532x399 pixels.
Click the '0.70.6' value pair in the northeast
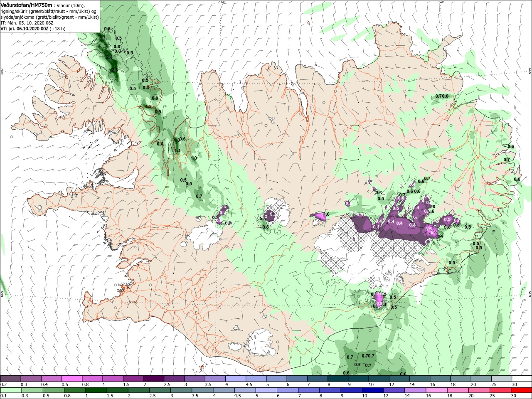click(x=442, y=96)
